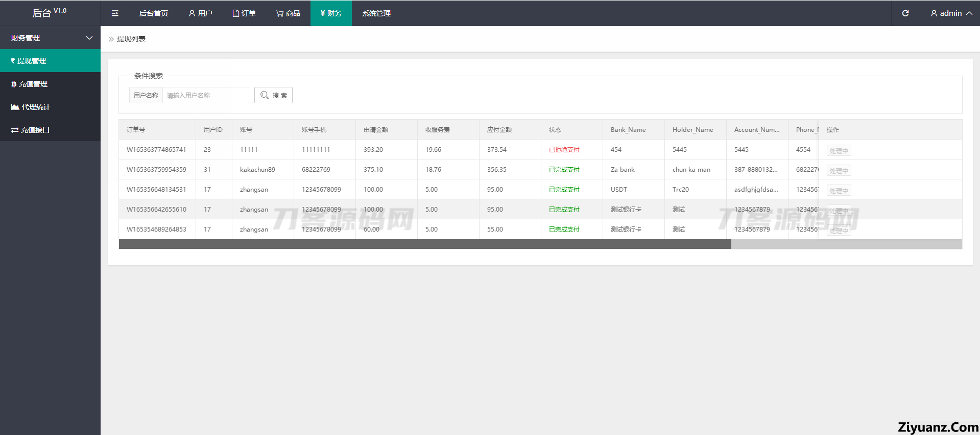Image resolution: width=980 pixels, height=435 pixels.
Task: Collapse the 财务管理 sidebar group
Action: point(89,38)
